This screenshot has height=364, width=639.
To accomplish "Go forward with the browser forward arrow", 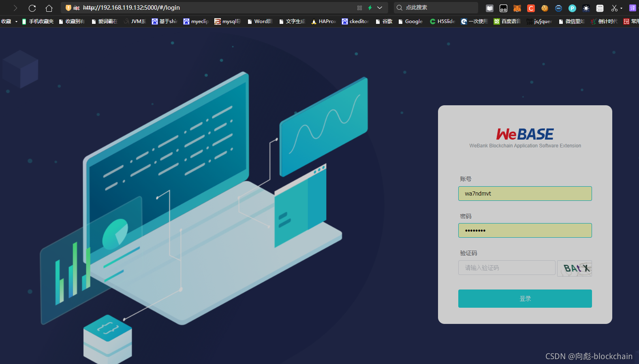I will point(15,8).
